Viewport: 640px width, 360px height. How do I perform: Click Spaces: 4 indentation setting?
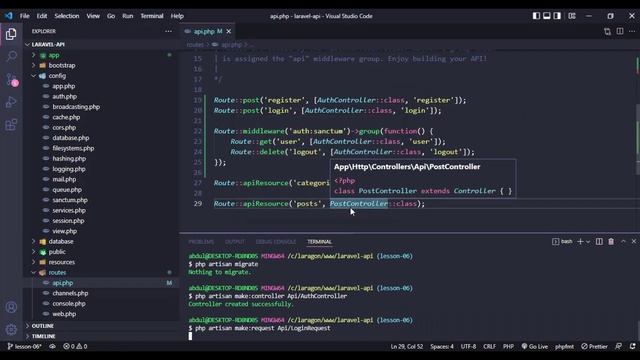[x=442, y=347]
